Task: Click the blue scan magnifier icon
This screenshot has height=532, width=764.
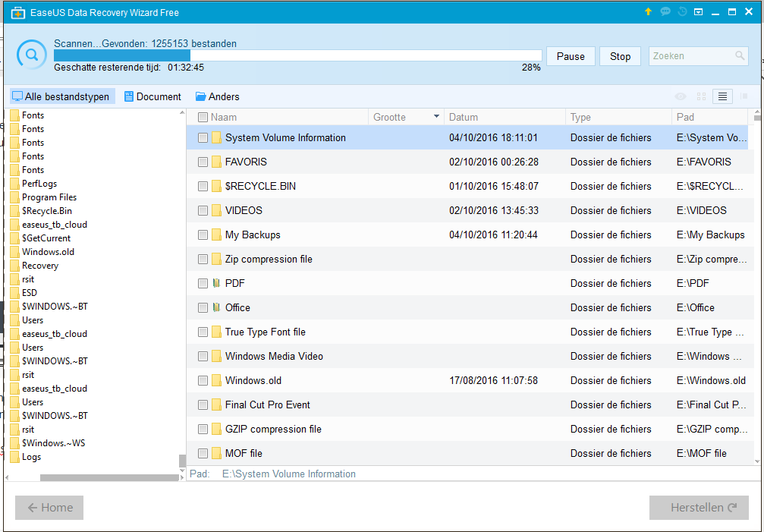Action: pos(31,55)
